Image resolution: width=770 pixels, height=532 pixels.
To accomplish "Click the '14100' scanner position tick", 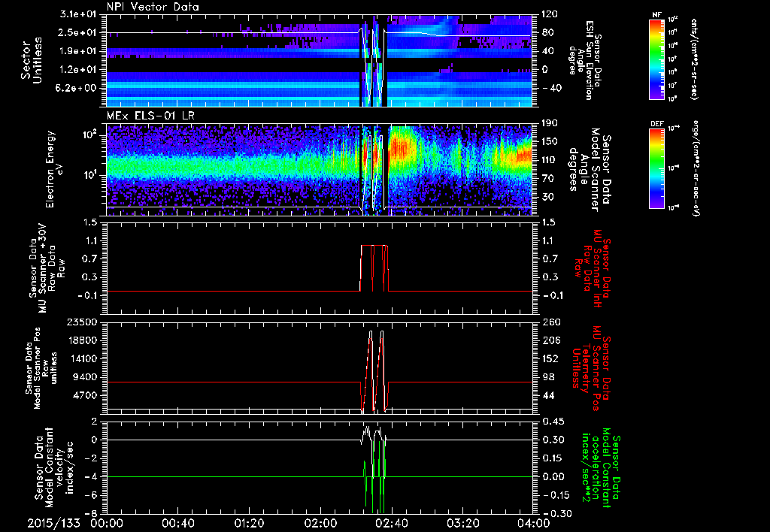I will tap(84, 358).
